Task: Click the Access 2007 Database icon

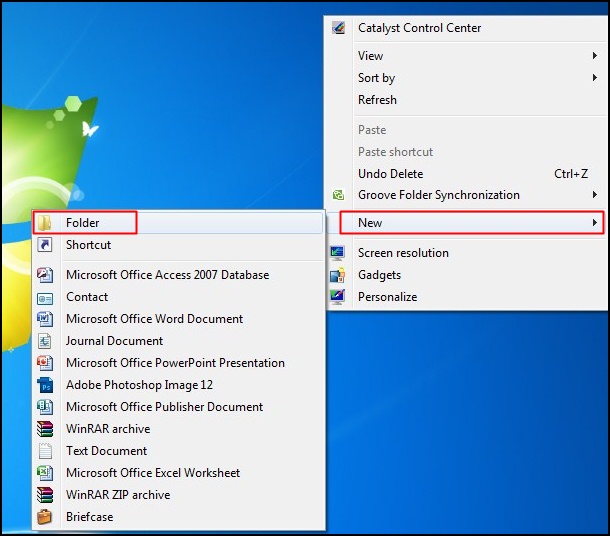Action: pos(45,275)
